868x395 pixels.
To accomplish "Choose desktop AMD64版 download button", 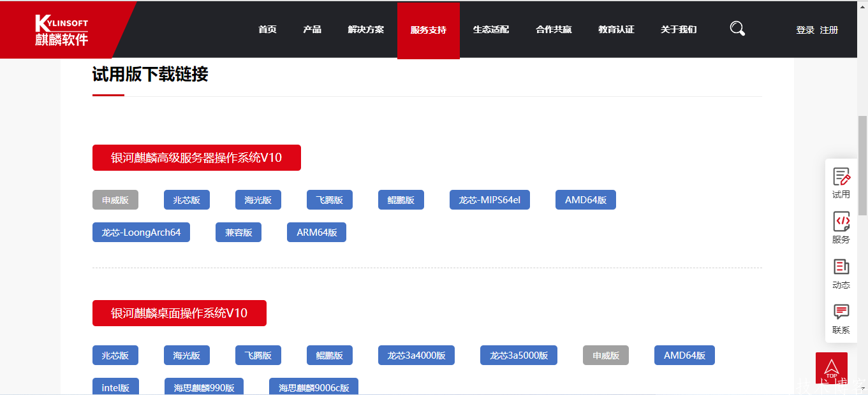I will 684,355.
